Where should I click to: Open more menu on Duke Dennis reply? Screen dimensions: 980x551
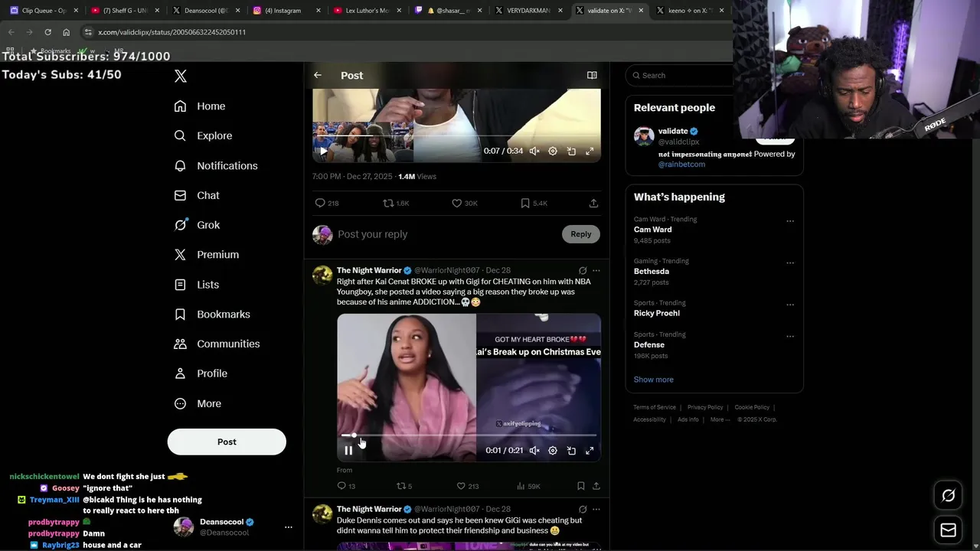point(596,509)
